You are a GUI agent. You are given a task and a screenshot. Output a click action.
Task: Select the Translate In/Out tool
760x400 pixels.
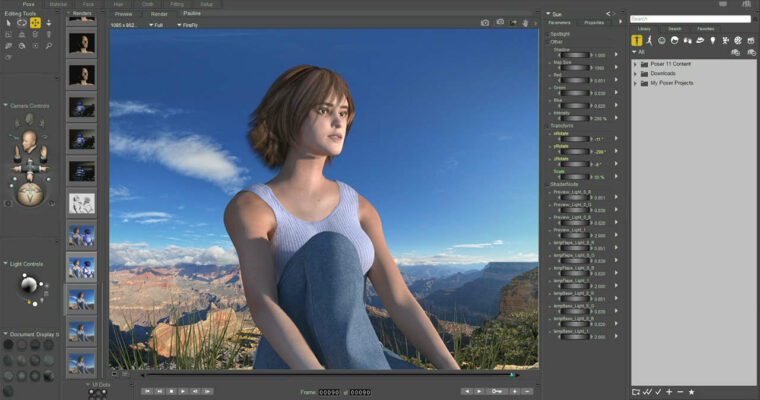48,23
